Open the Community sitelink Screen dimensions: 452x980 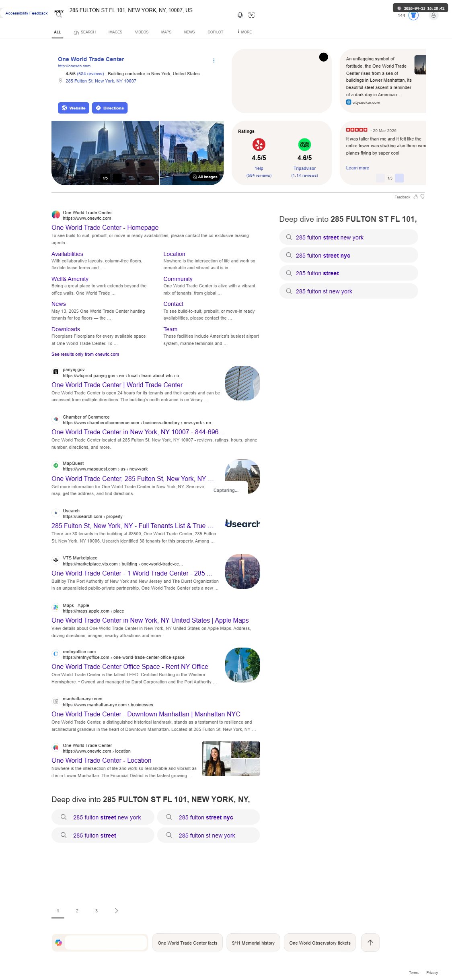[x=178, y=279]
